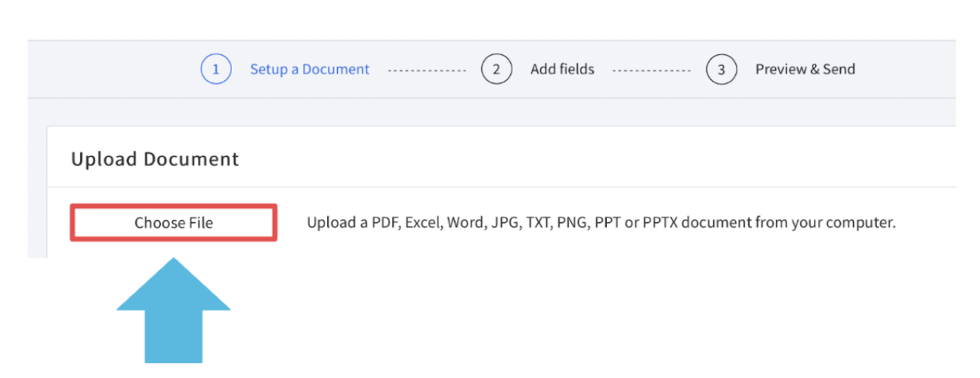Go to the Add fields step
This screenshot has width=980, height=378.
click(562, 70)
